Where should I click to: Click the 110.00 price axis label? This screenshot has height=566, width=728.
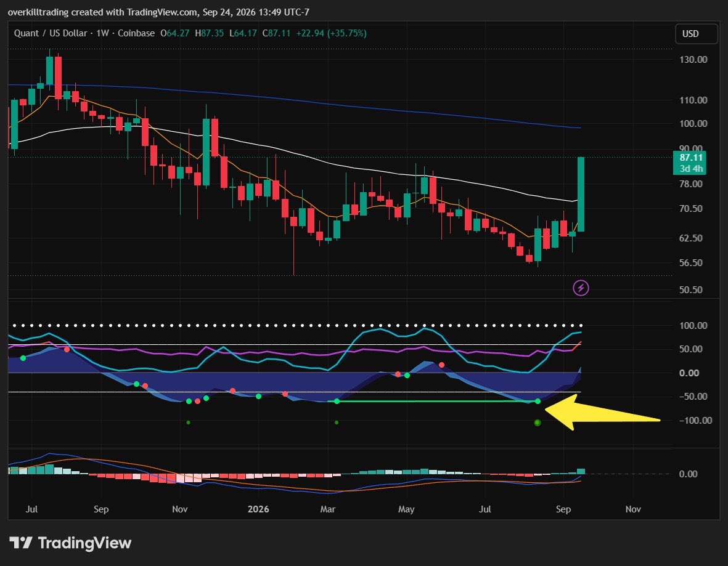point(693,100)
